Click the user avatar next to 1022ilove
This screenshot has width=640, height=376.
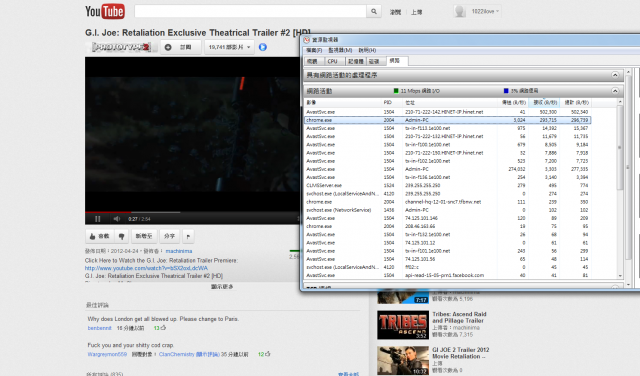tap(460, 11)
